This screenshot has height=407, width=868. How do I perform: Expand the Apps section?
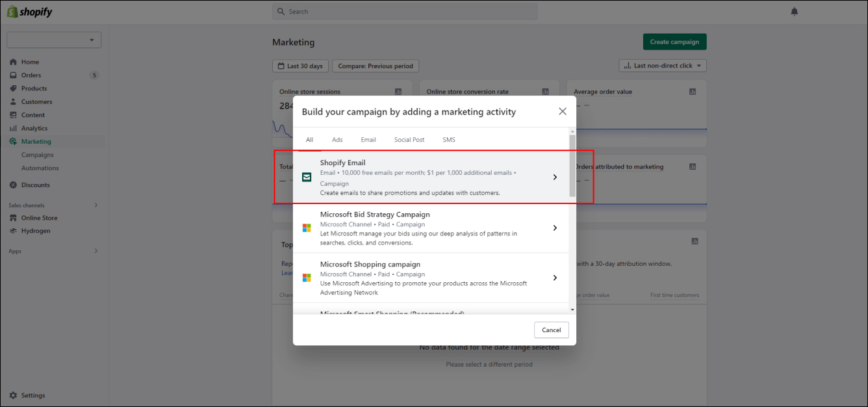point(96,251)
